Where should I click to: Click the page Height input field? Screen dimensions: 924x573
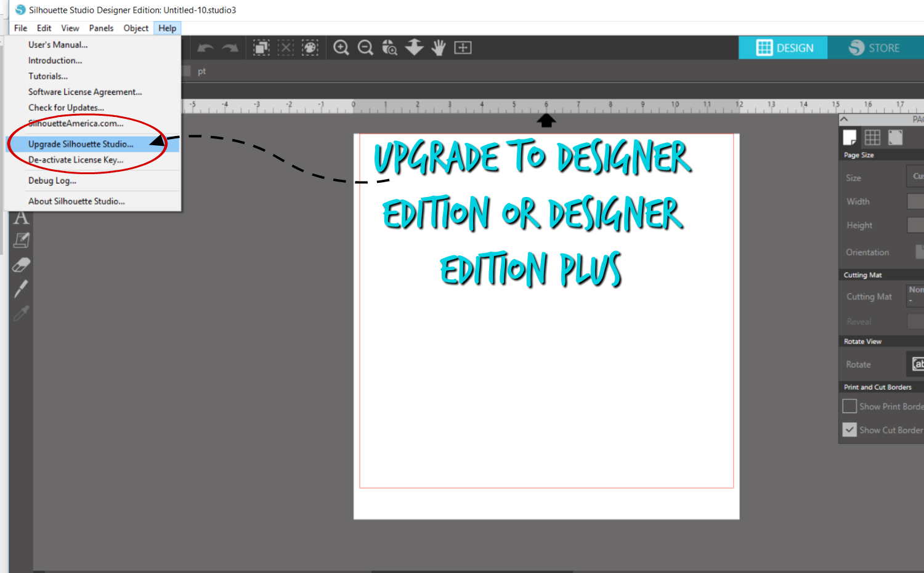click(x=915, y=225)
